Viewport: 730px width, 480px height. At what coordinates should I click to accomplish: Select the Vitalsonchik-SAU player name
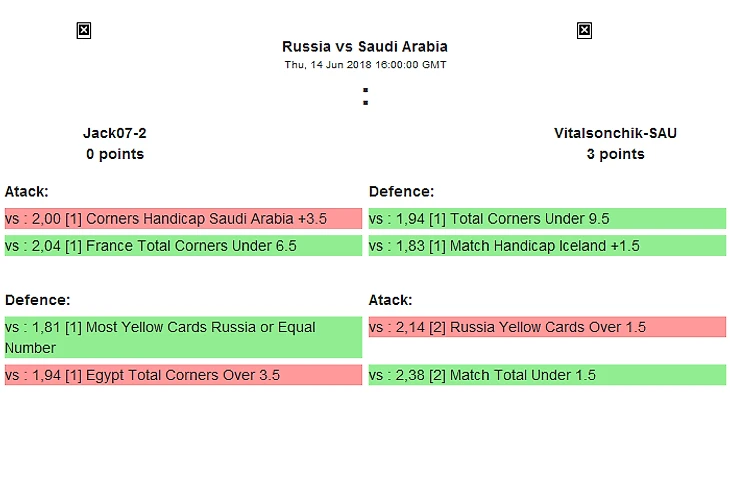pos(615,133)
